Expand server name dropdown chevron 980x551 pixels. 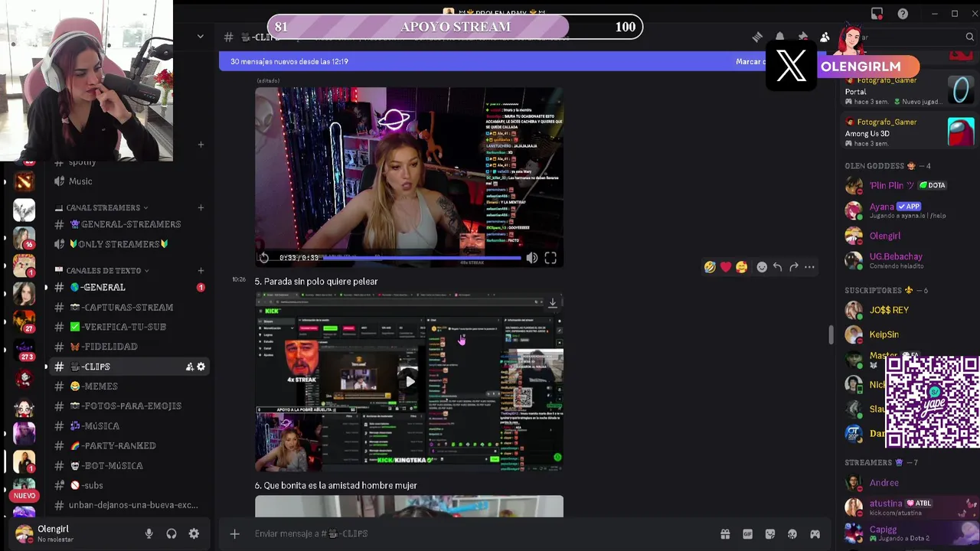[x=201, y=36]
